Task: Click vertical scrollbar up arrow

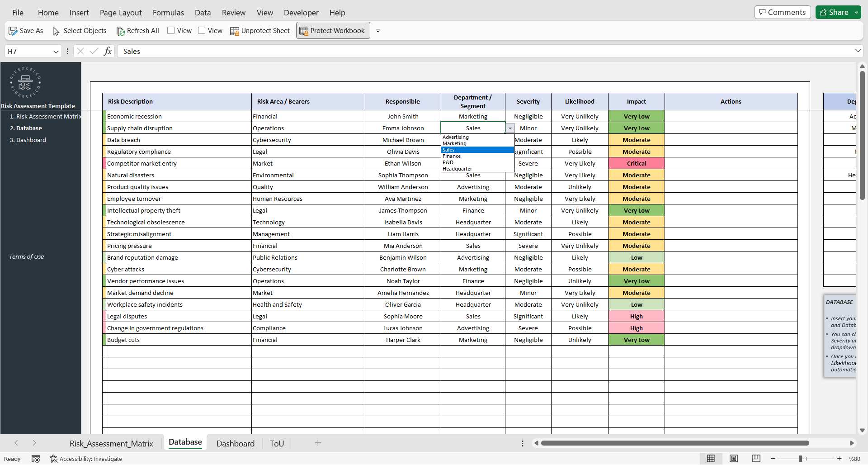Action: coord(862,66)
